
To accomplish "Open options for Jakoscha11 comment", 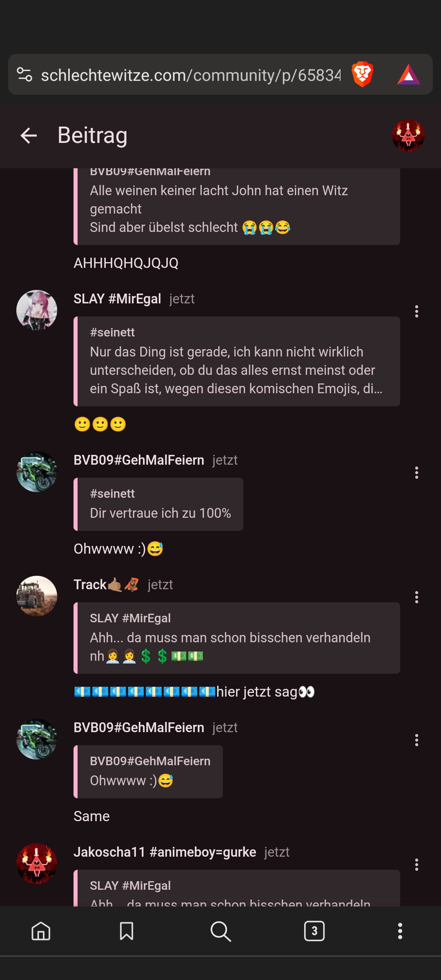I will tap(416, 864).
